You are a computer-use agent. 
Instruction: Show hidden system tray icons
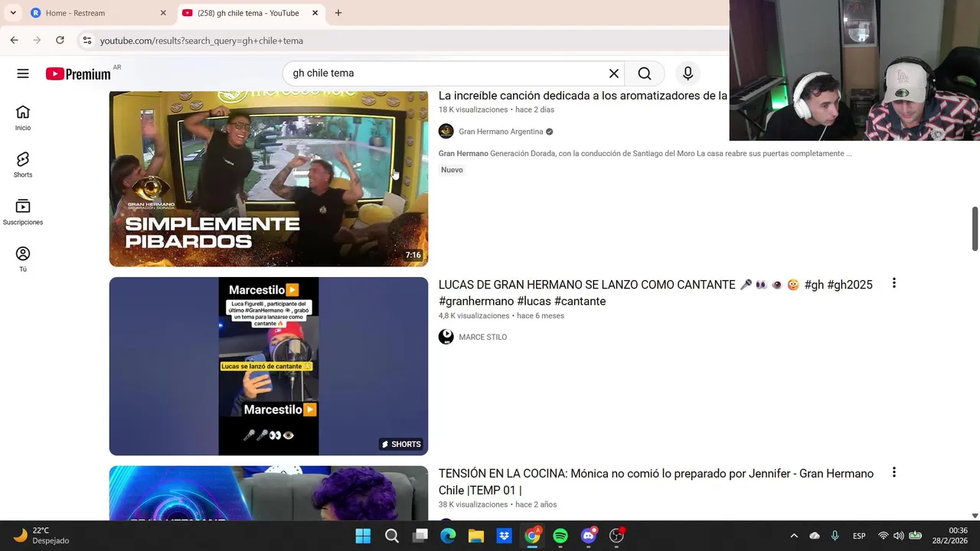[x=794, y=536]
